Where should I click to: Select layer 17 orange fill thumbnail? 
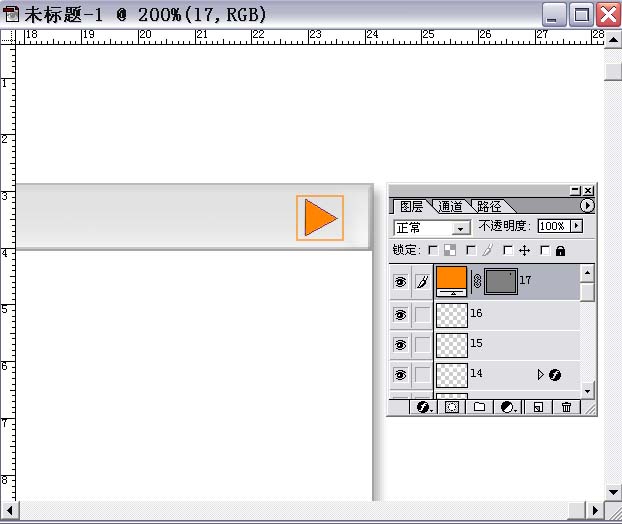451,281
